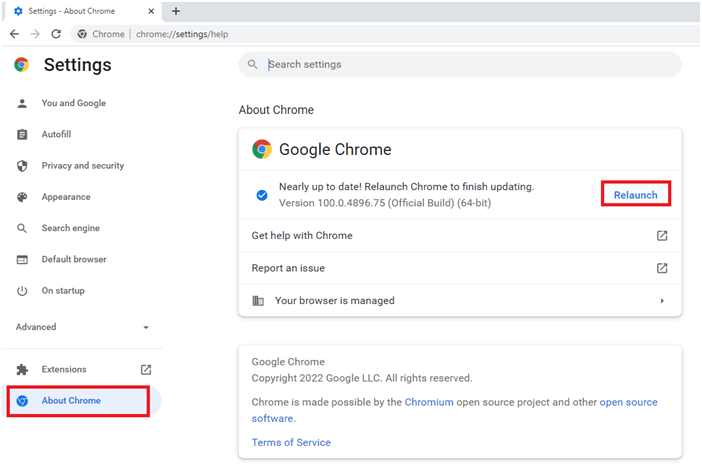
Task: Click the puzzle piece icon beside Extensions
Action: point(22,369)
